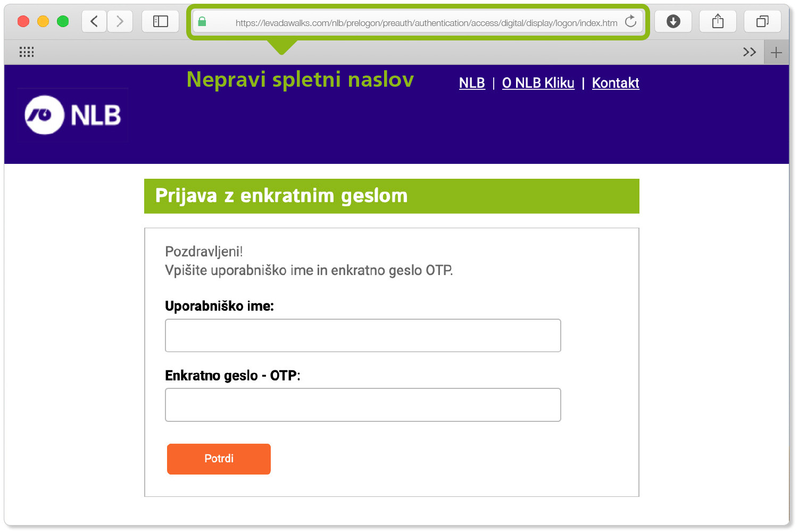Submit with the orange Potrdi button
Screen dimensions: 798x532
click(219, 459)
